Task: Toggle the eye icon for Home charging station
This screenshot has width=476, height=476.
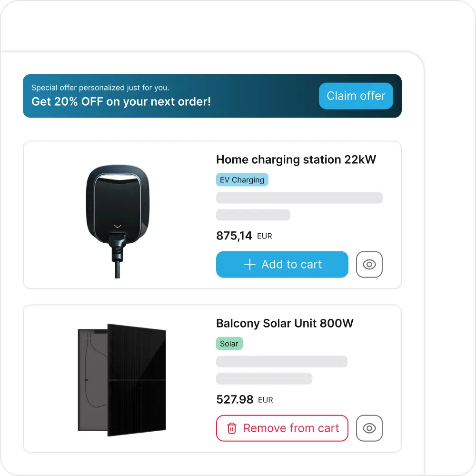Action: point(369,264)
